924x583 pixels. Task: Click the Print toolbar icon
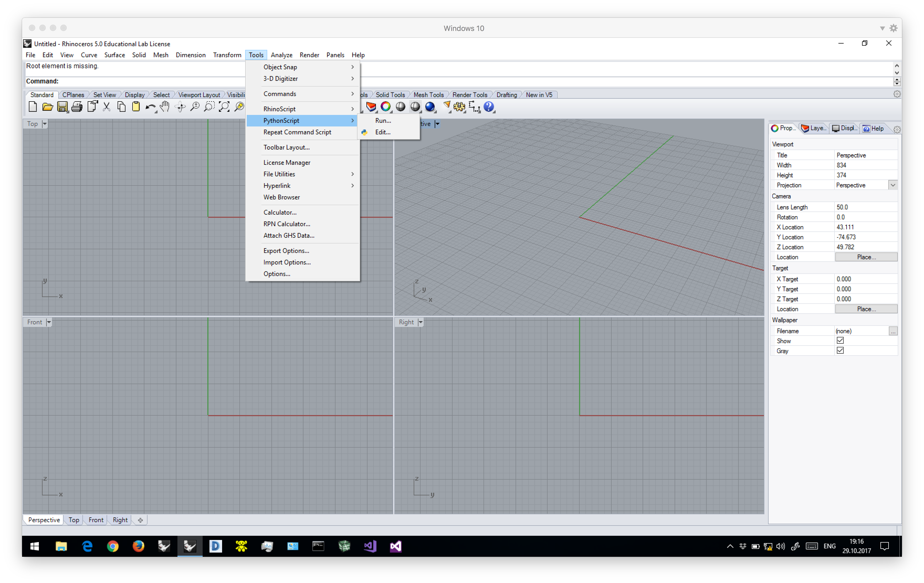(77, 107)
